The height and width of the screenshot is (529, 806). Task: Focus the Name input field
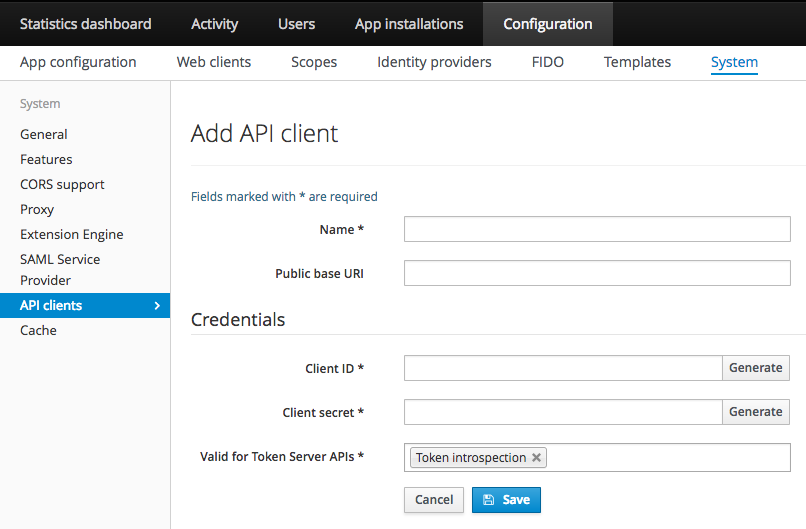(x=597, y=229)
